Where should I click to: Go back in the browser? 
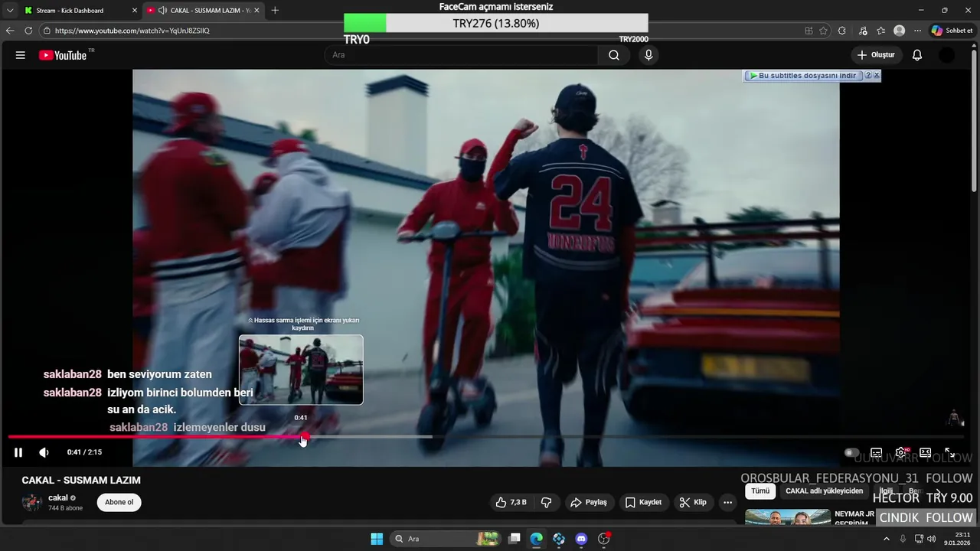10,31
